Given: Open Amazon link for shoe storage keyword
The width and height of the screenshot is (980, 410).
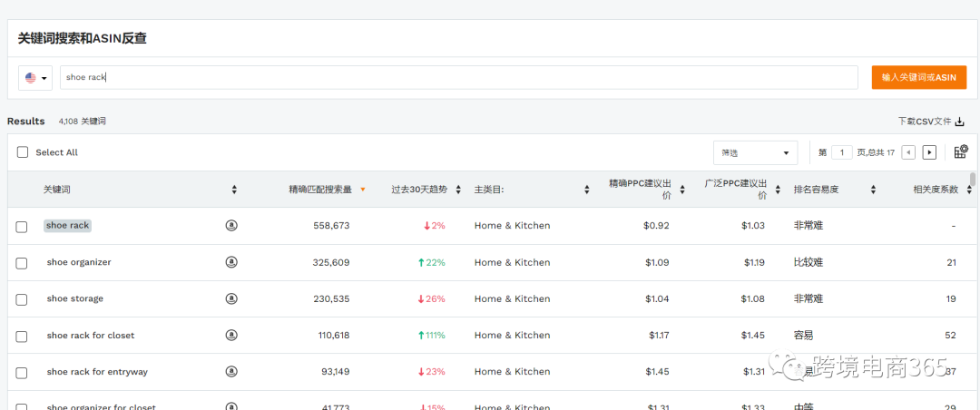Looking at the screenshot, I should (x=231, y=298).
